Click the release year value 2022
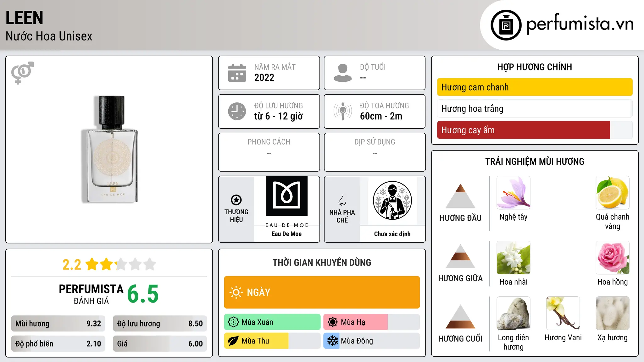Viewport: 644px width, 362px height. click(x=264, y=77)
